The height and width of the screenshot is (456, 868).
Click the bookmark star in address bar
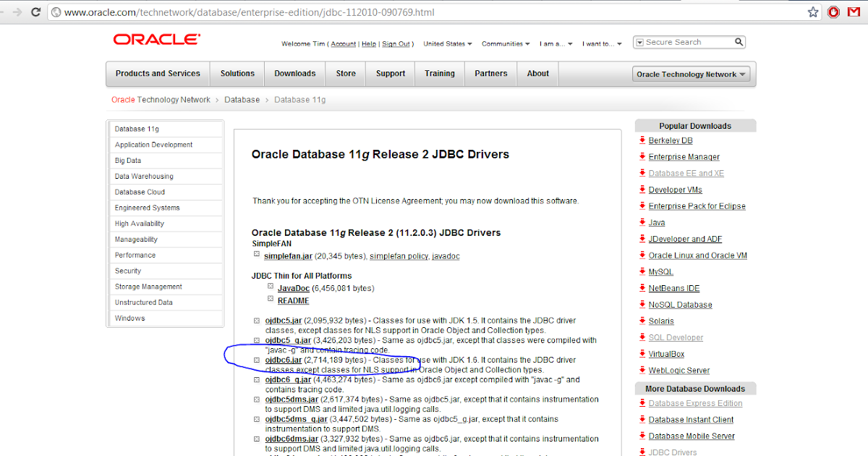click(x=813, y=12)
